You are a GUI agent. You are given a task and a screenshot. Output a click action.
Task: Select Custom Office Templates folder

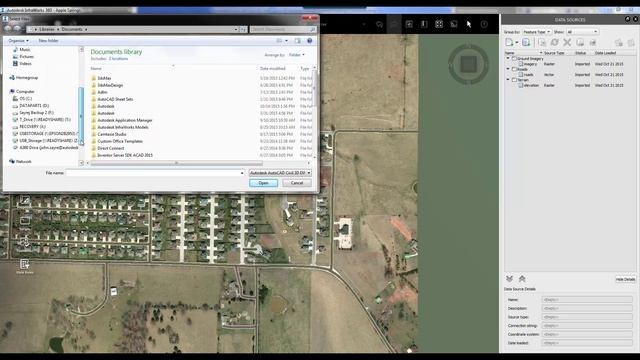(117, 141)
